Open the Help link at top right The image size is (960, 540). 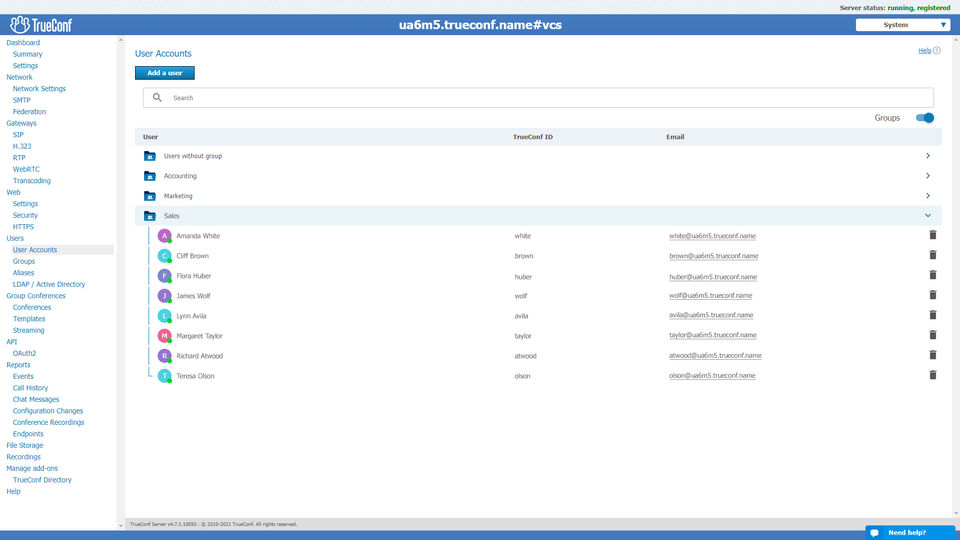[924, 51]
